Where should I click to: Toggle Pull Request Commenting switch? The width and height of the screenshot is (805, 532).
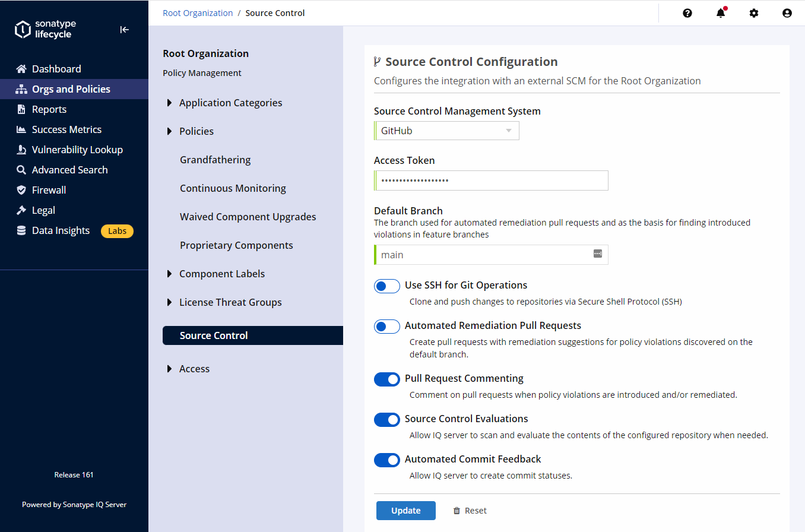(x=387, y=379)
